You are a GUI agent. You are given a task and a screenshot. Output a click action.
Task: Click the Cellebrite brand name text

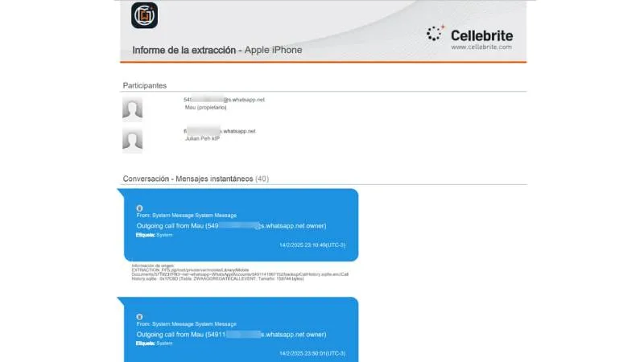pos(481,35)
